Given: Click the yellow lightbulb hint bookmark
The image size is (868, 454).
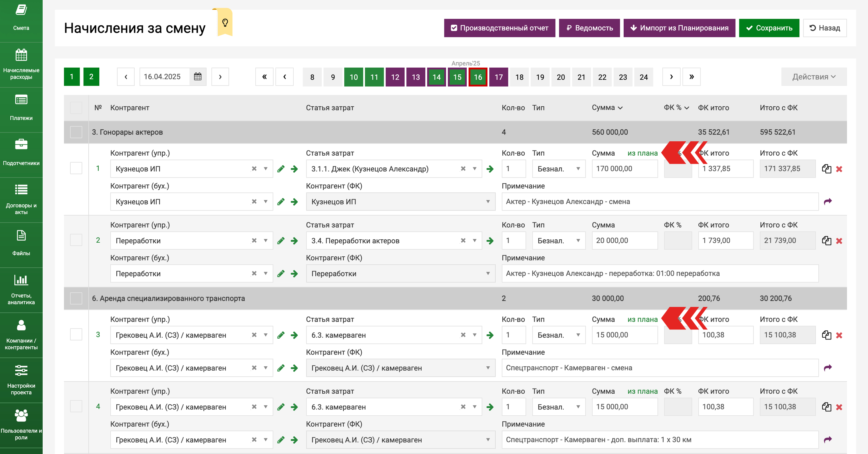Looking at the screenshot, I should point(225,22).
